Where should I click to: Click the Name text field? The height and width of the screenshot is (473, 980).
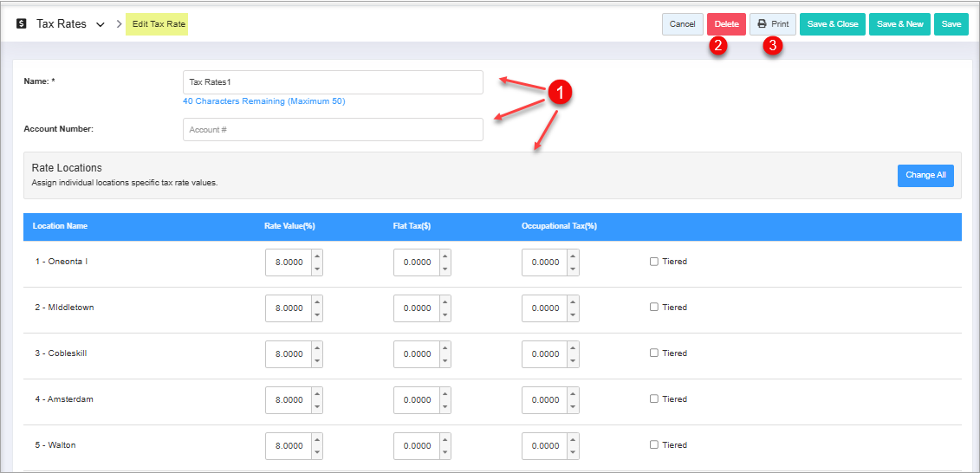tap(333, 82)
